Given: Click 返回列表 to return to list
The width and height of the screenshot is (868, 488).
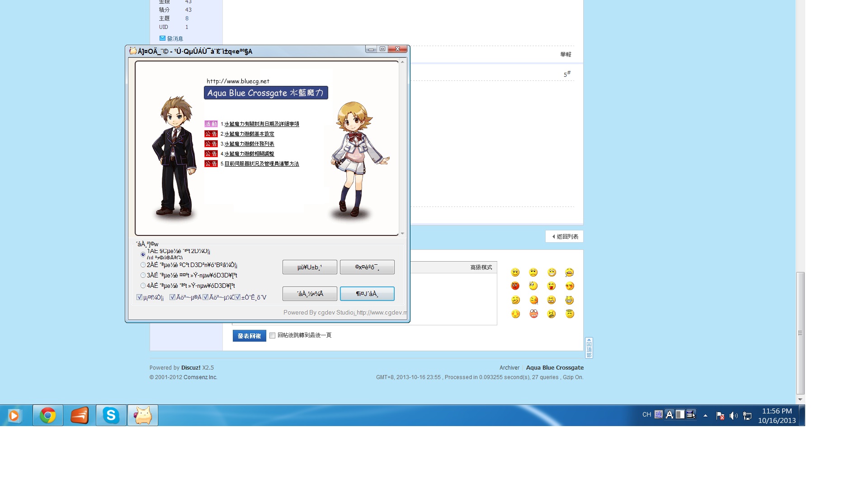Looking at the screenshot, I should coord(564,236).
